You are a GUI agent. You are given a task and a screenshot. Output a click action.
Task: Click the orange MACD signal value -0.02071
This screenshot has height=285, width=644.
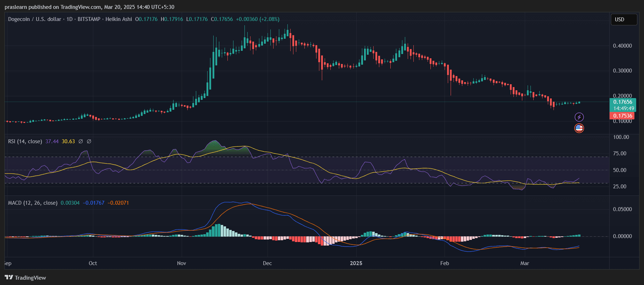point(118,203)
